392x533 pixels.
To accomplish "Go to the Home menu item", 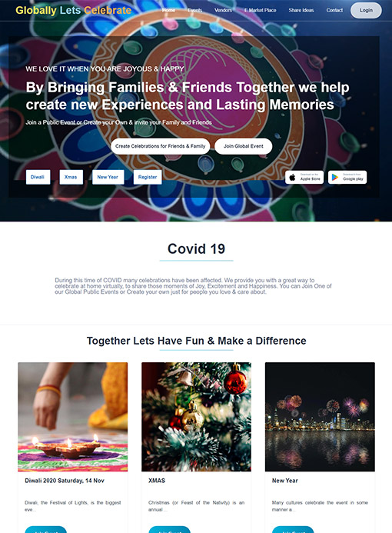I will point(168,10).
